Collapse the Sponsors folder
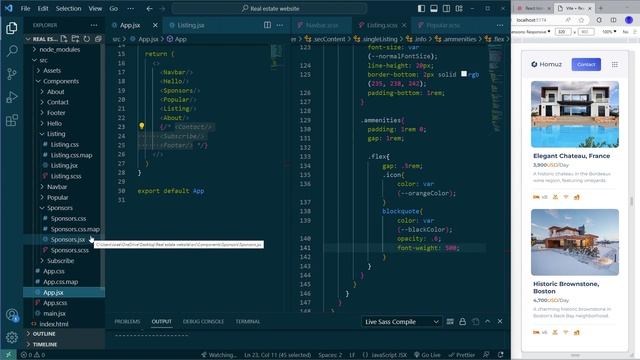Image resolution: width=640 pixels, height=360 pixels. click(x=60, y=208)
